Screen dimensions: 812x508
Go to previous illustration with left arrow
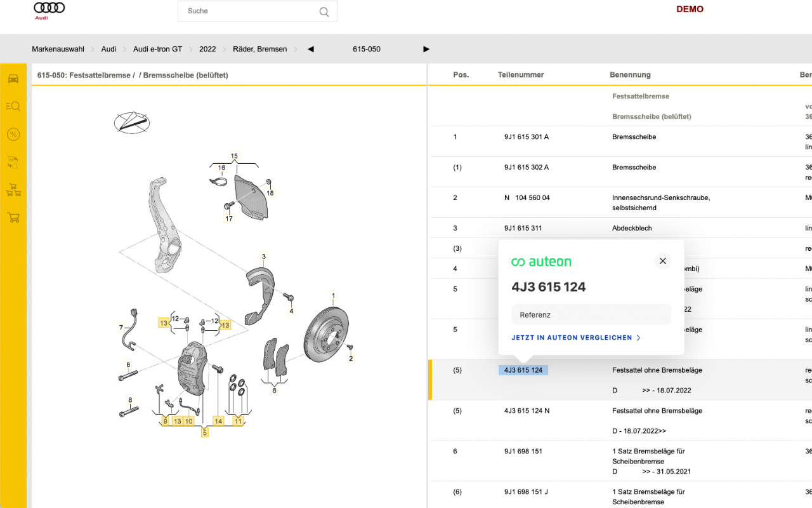coord(311,49)
